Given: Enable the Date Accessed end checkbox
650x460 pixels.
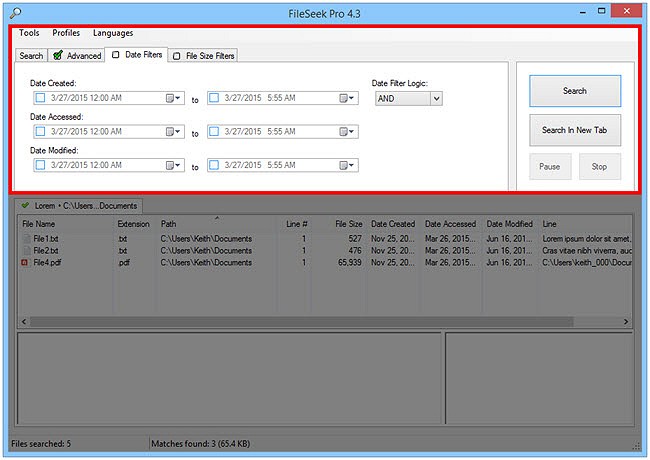Looking at the screenshot, I should (214, 131).
